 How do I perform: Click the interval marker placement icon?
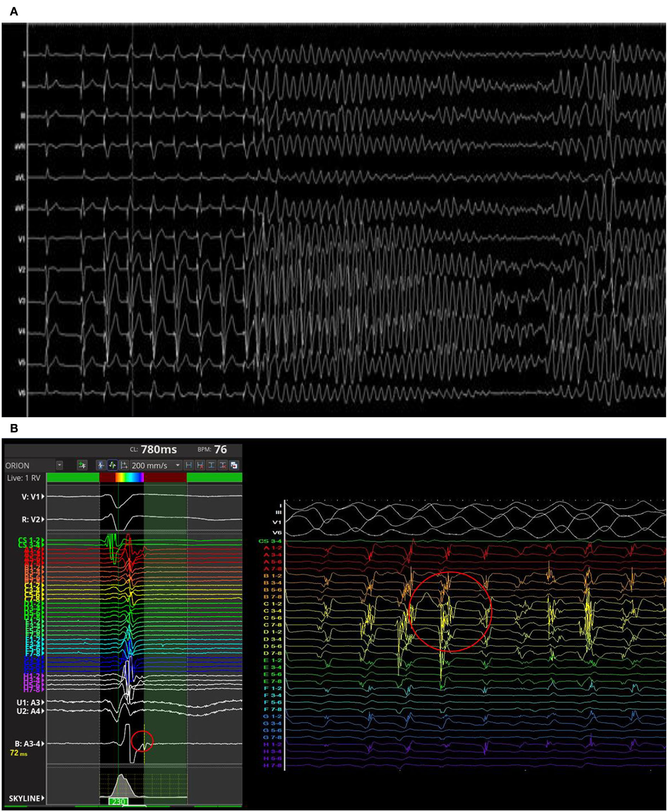click(124, 466)
